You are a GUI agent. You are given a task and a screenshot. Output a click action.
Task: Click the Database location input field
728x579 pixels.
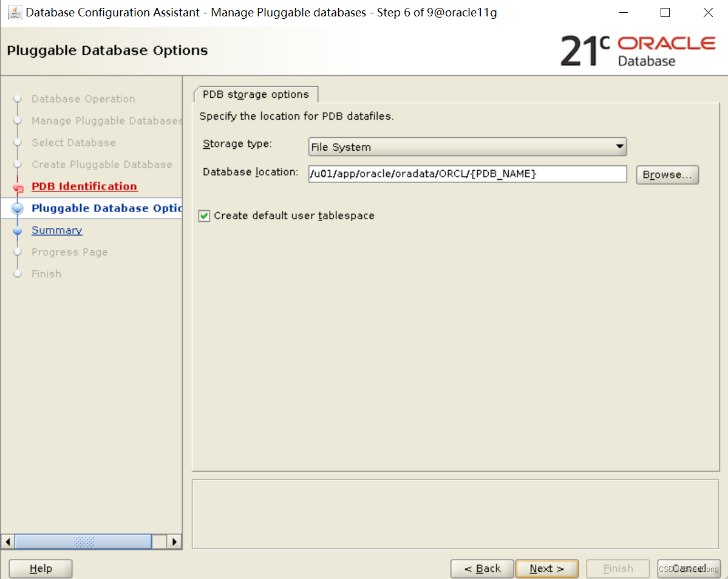pos(467,174)
